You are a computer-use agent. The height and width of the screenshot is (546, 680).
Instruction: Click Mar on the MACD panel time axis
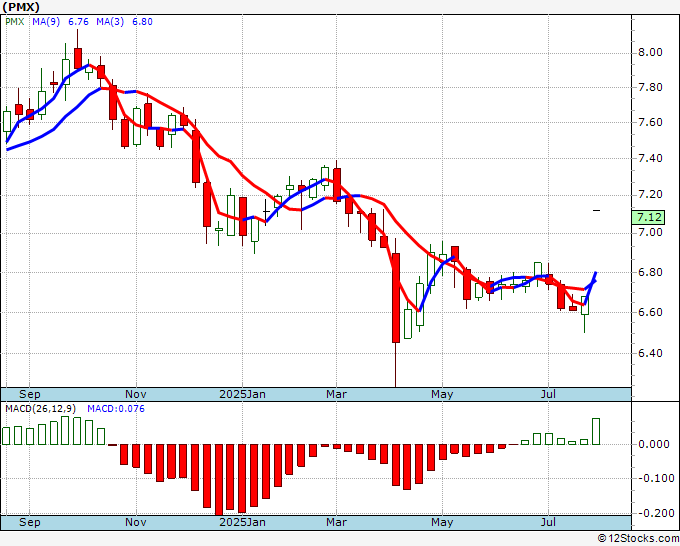(x=337, y=522)
